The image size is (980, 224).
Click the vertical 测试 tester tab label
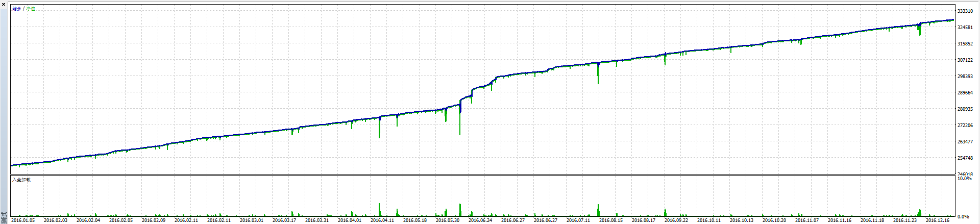click(x=4, y=217)
